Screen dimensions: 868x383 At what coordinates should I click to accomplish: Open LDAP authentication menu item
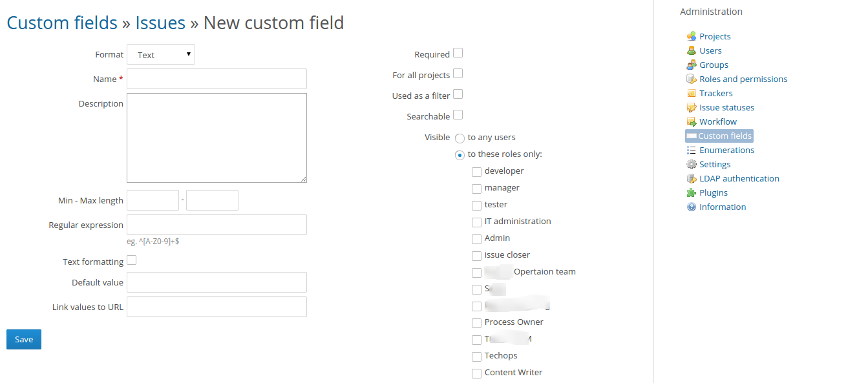[739, 178]
